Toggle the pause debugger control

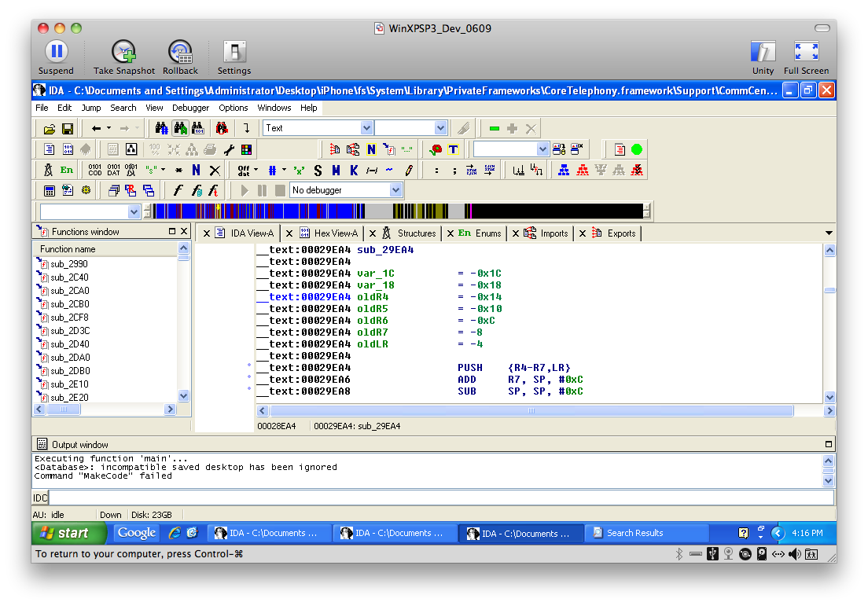261,190
